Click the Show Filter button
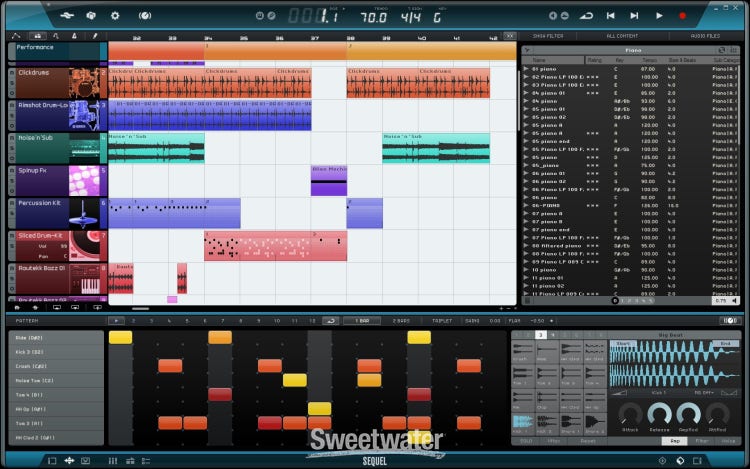The height and width of the screenshot is (469, 750). [546, 36]
